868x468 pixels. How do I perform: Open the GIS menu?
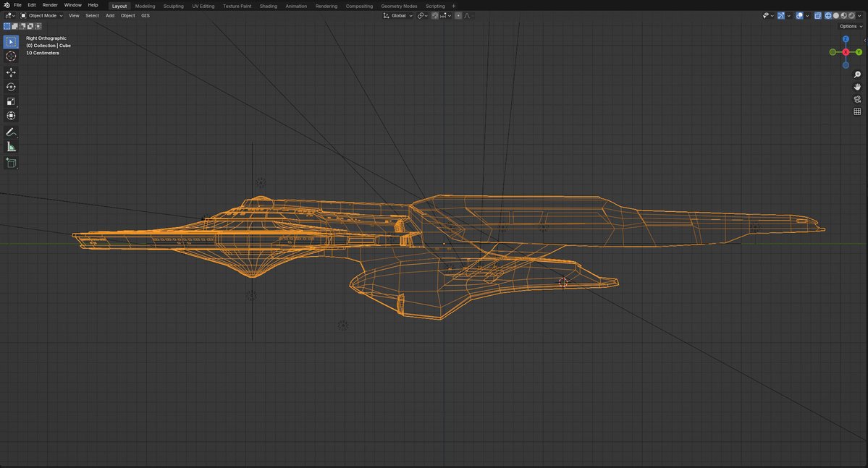145,15
